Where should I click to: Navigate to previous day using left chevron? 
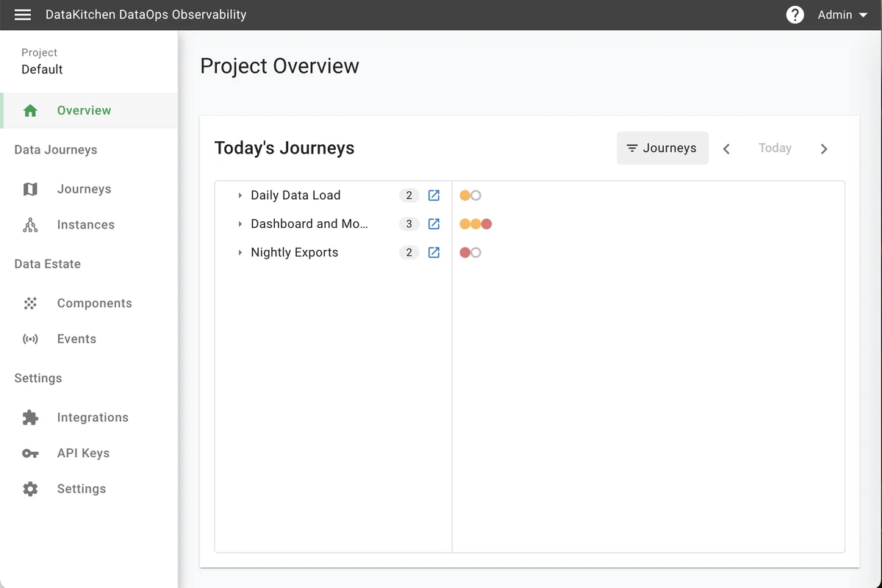[x=726, y=148]
